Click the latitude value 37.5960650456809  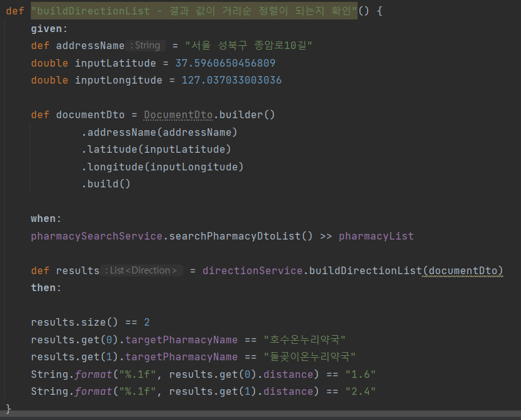coord(225,63)
